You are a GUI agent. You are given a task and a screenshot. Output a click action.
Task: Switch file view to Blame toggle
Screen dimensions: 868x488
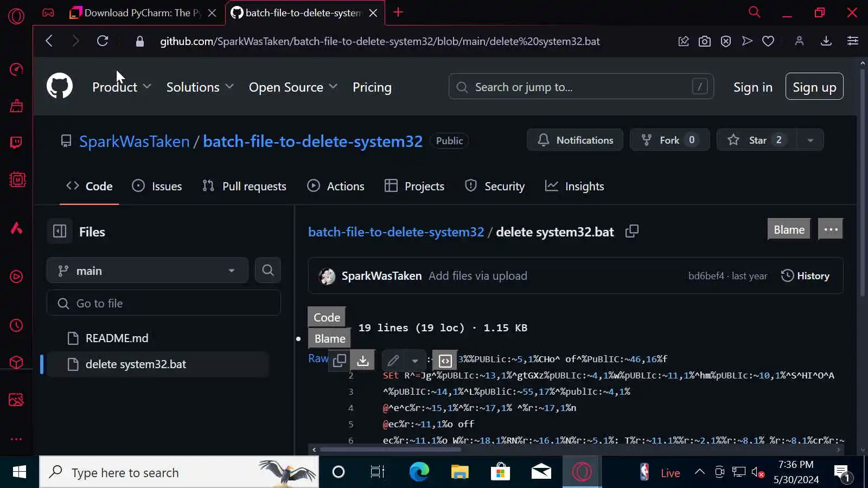(330, 338)
